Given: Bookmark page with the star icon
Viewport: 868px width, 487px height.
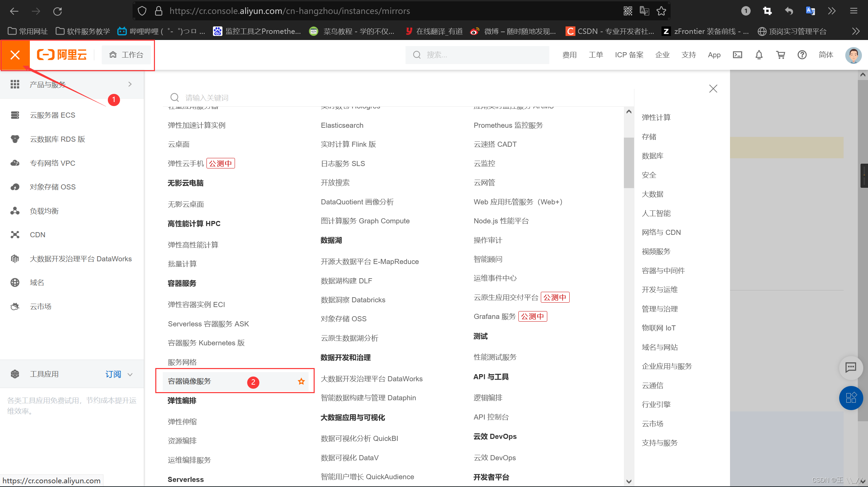Looking at the screenshot, I should [x=661, y=11].
